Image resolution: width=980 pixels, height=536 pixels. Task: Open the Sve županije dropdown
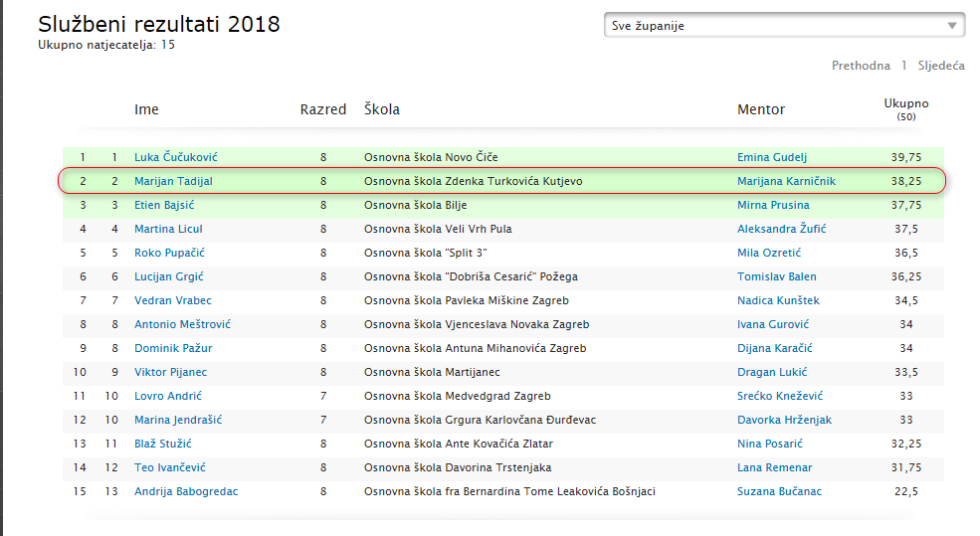pos(784,26)
